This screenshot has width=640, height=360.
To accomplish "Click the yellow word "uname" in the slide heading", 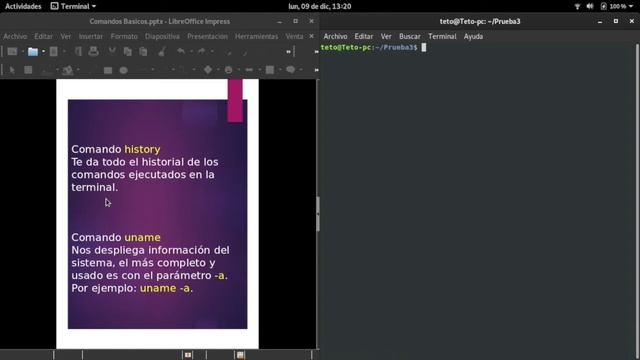I will pos(142,237).
